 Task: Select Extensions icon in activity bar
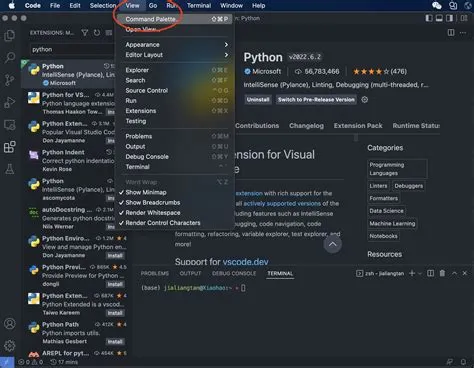coord(10,147)
